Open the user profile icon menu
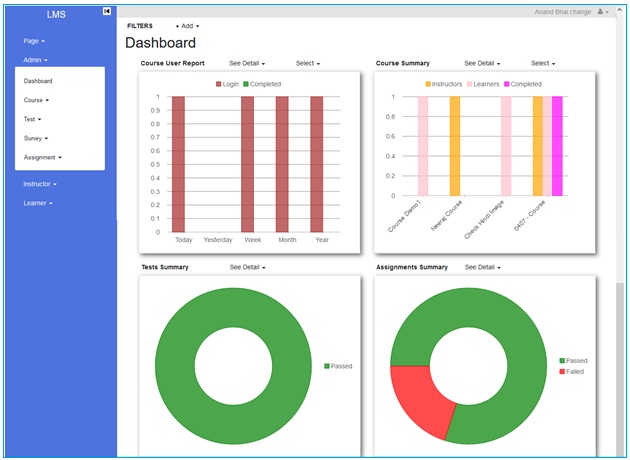This screenshot has width=630, height=460. 602,11
